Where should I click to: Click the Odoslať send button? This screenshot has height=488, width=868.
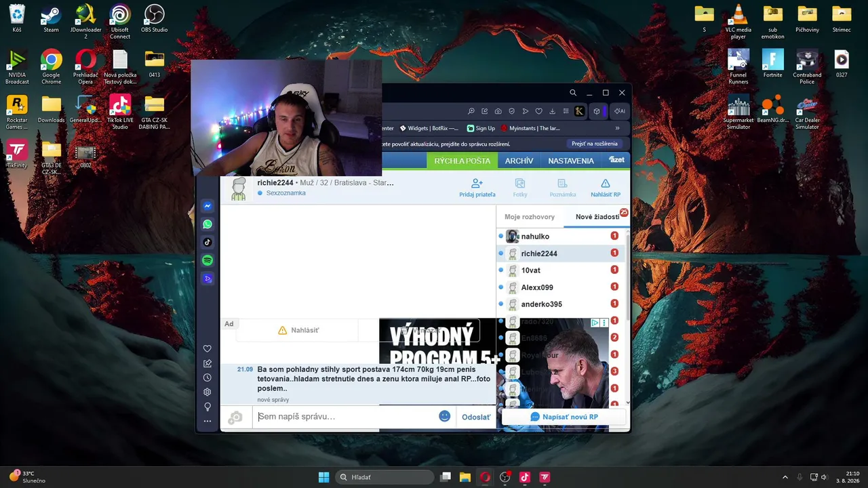476,417
